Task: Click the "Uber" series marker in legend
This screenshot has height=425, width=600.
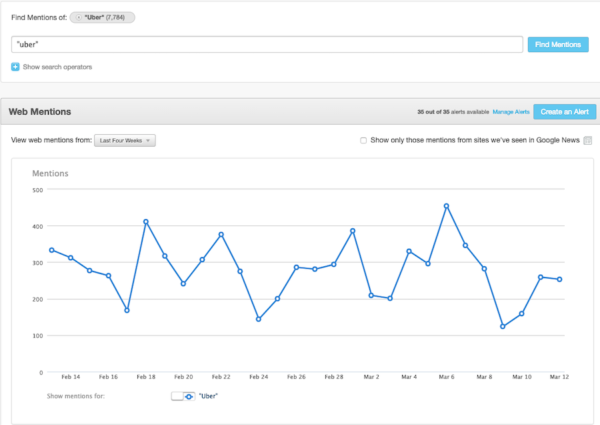Action: coord(189,397)
